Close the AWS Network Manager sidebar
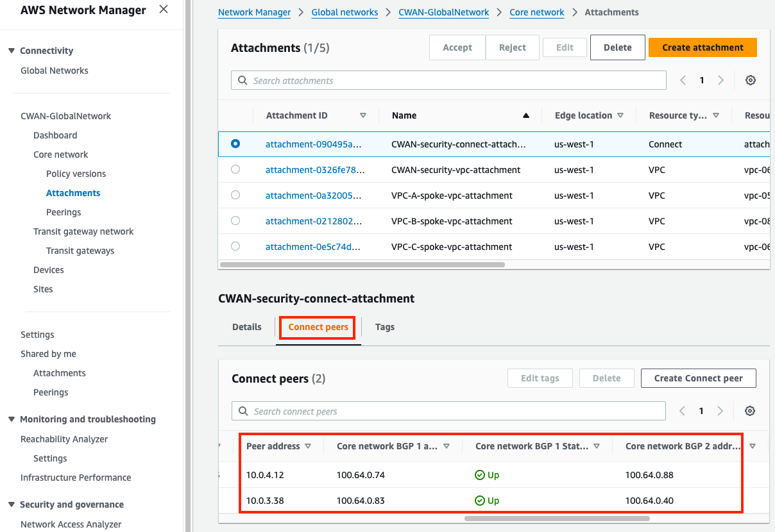This screenshot has width=775, height=532. click(164, 10)
